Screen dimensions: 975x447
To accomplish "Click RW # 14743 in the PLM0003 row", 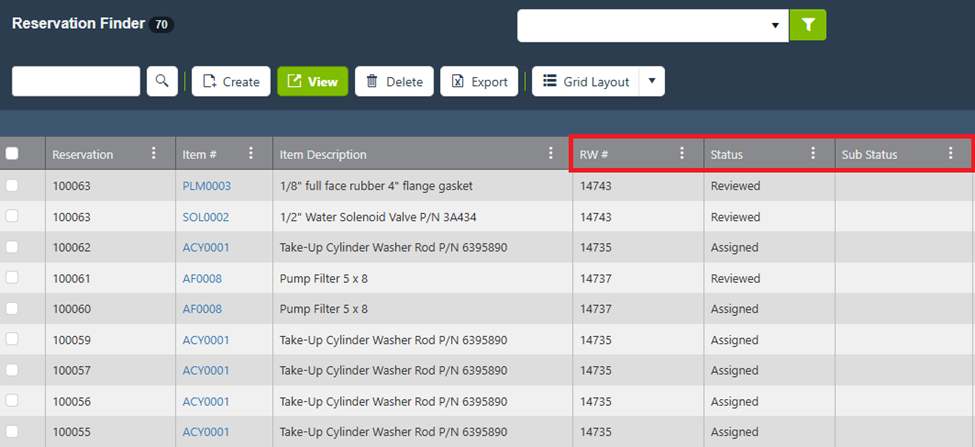I will [596, 186].
